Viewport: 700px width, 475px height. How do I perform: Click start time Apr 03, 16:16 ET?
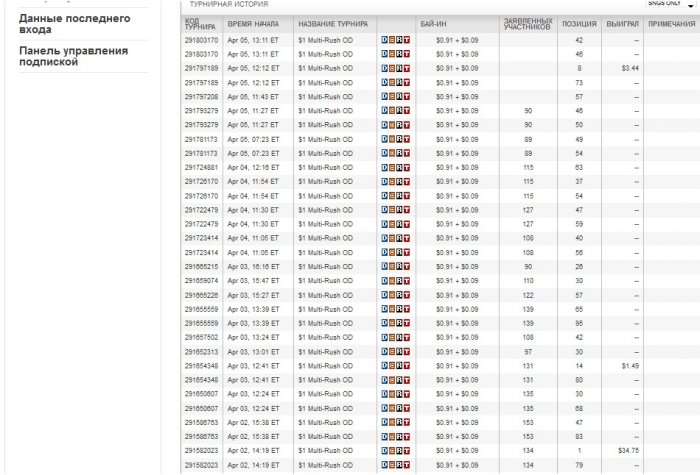coord(253,267)
